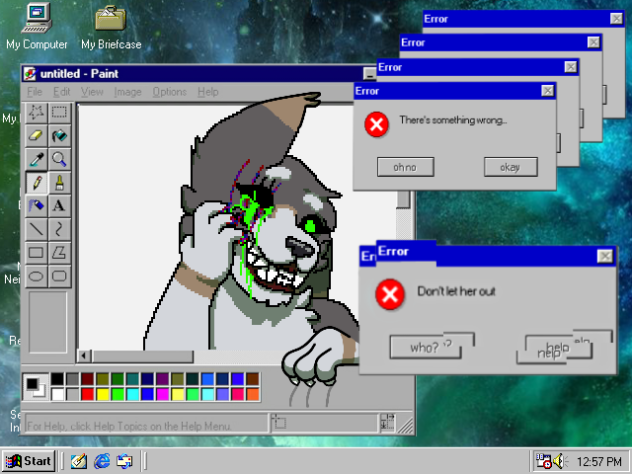Close the 'Don't let her out' error dialog

[605, 256]
